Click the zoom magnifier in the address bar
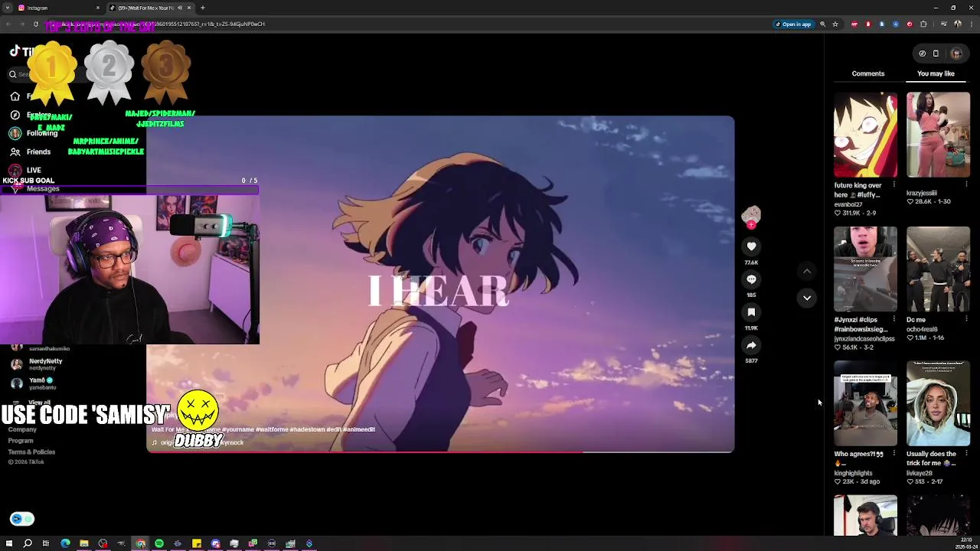Image resolution: width=980 pixels, height=551 pixels. [x=823, y=24]
